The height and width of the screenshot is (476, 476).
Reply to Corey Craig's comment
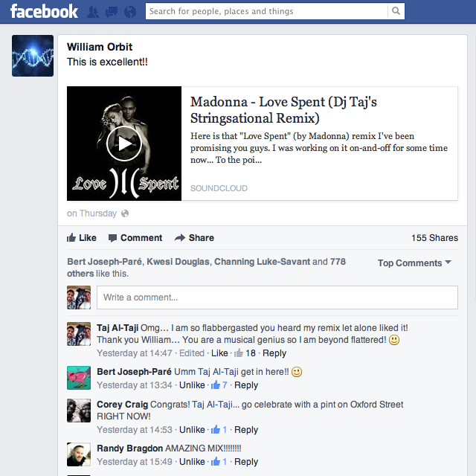pos(246,430)
